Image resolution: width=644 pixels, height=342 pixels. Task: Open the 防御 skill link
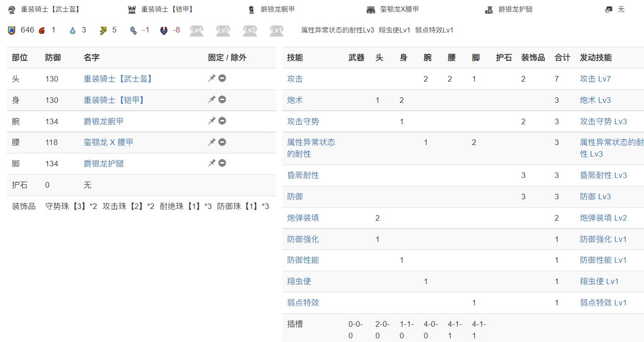(x=295, y=196)
